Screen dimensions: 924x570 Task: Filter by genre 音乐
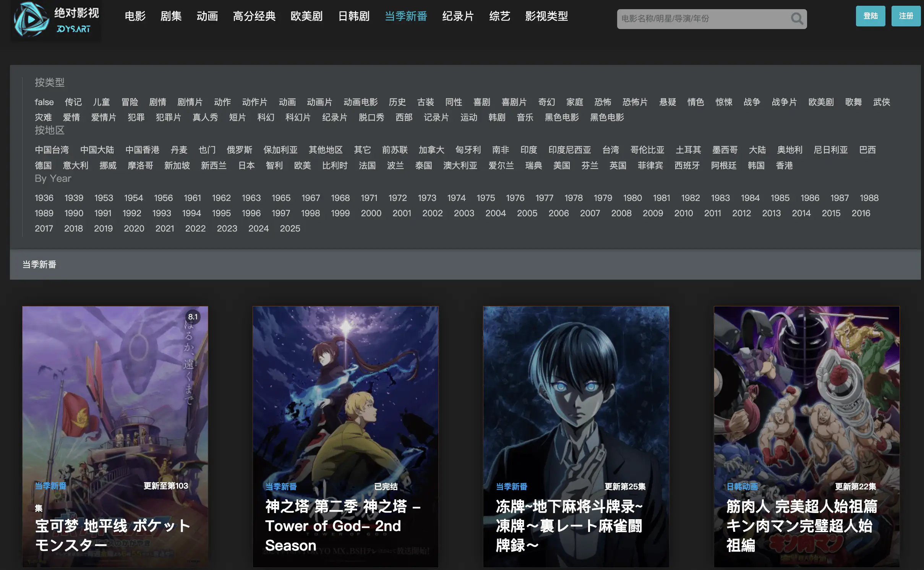coord(525,117)
